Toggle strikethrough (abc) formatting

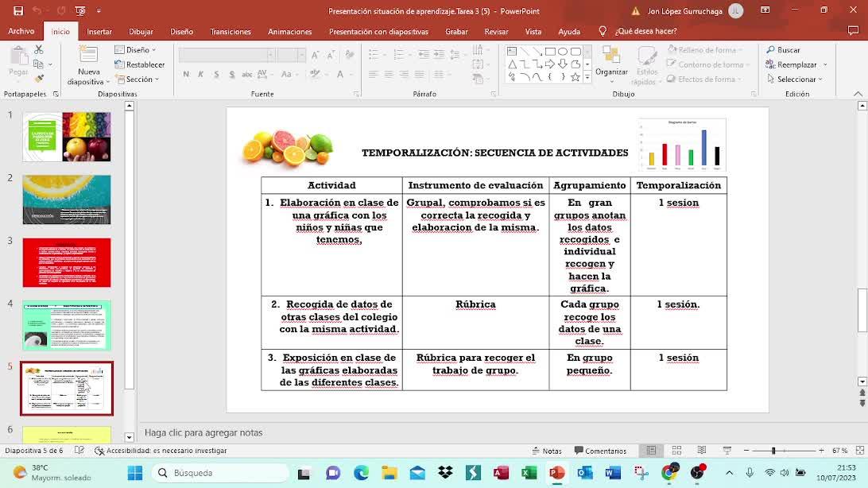click(x=247, y=74)
